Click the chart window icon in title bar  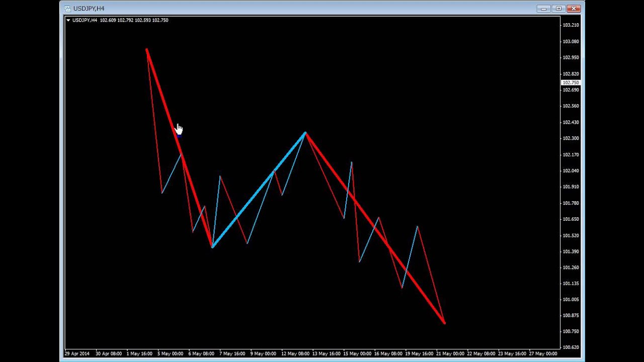[67, 9]
